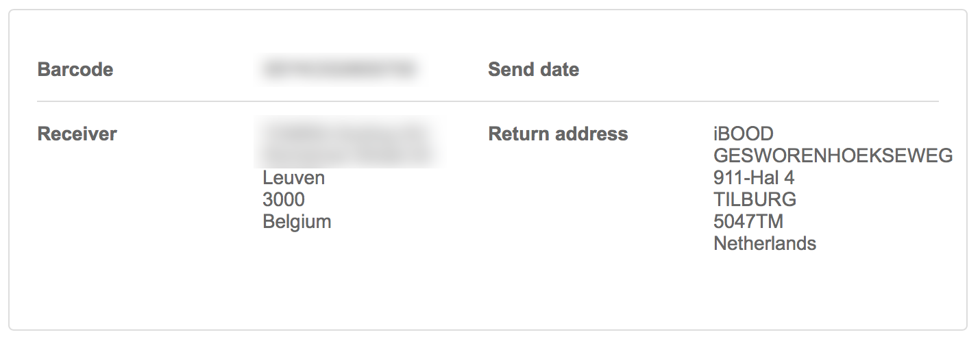The width and height of the screenshot is (980, 341).
Task: Click the left border of the panel
Action: 9,171
